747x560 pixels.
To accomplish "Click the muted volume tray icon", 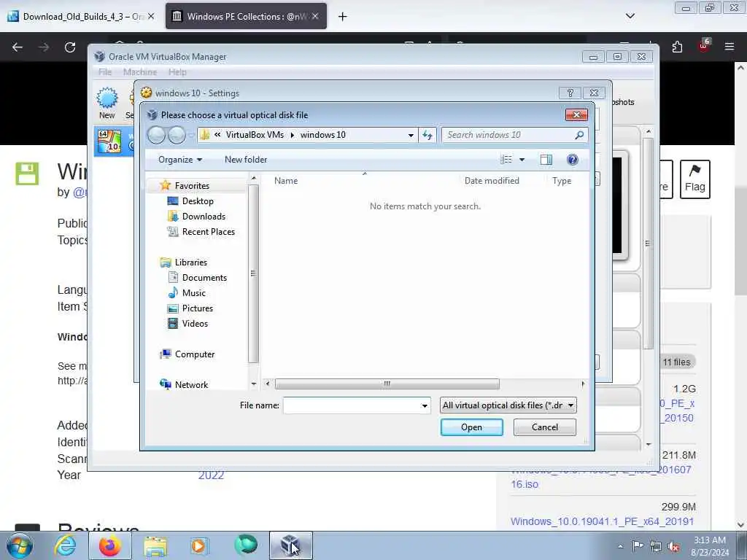I will (x=673, y=546).
